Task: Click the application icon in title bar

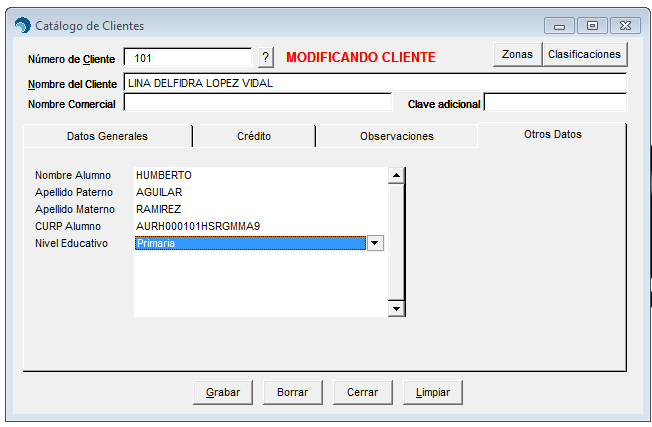Action: click(x=21, y=25)
